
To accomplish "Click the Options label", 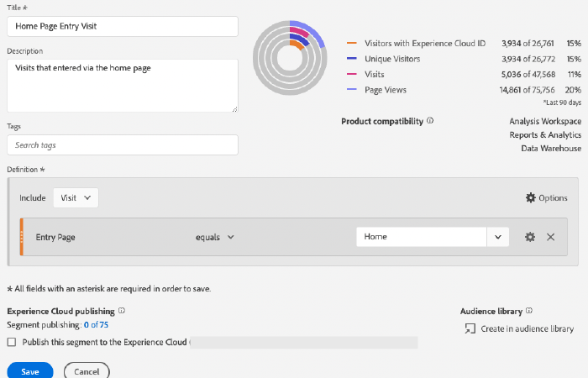I will click(x=553, y=197).
